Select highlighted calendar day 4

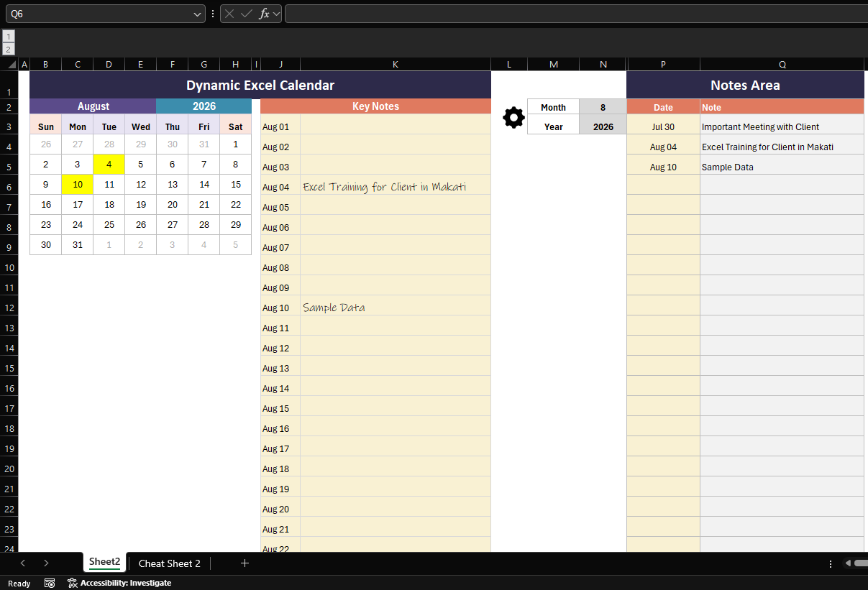tap(109, 164)
